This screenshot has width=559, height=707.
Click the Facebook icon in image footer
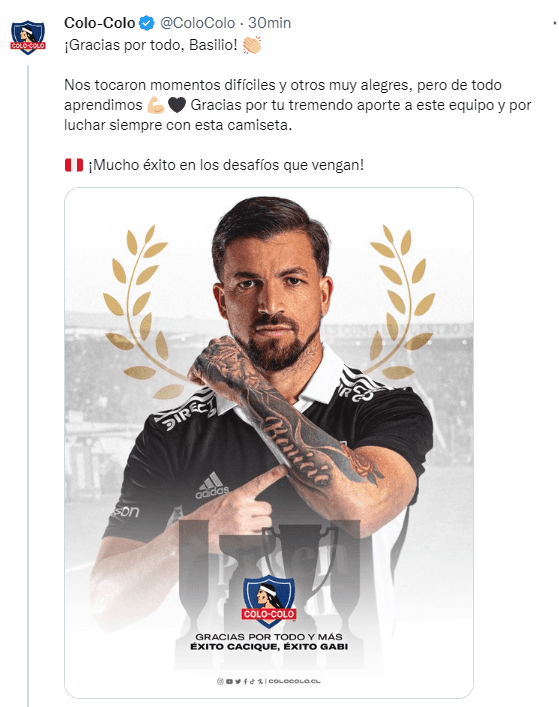[x=245, y=681]
